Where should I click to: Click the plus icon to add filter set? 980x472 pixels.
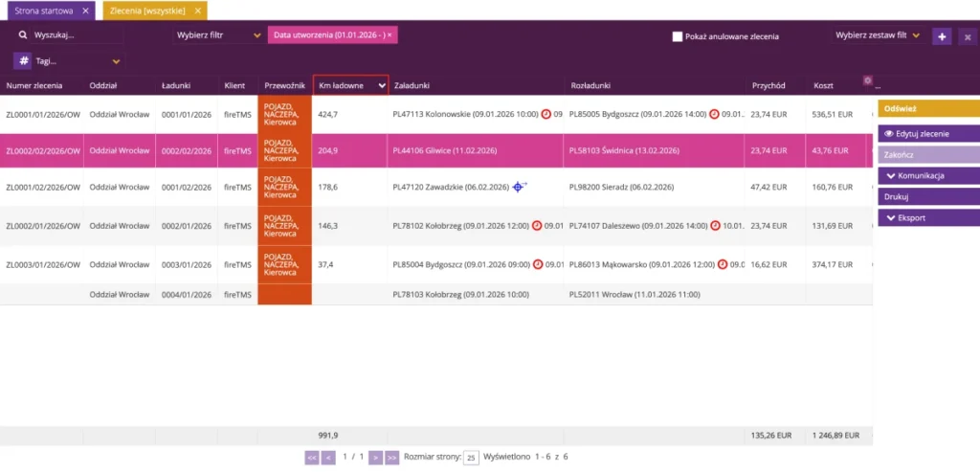942,37
